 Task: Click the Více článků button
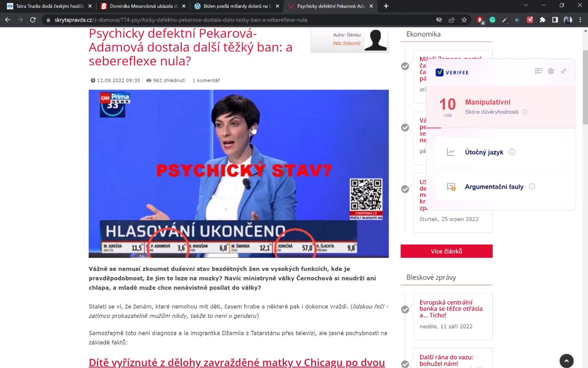click(x=447, y=251)
